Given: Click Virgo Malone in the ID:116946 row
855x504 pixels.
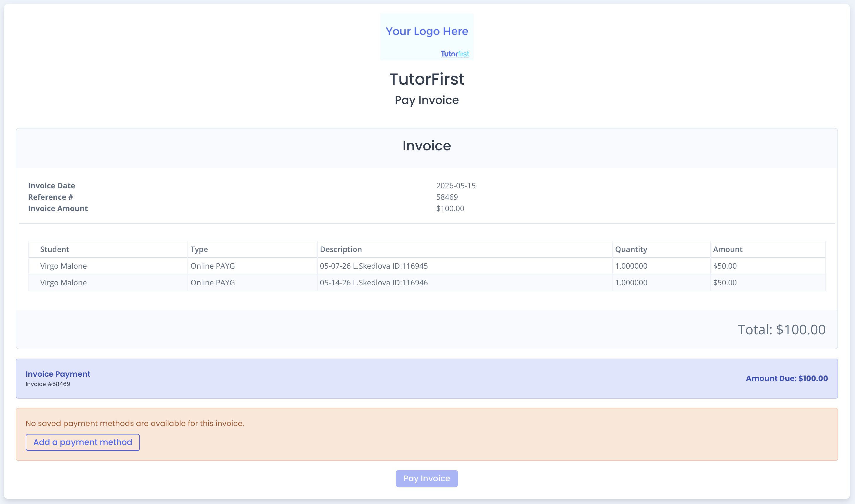Looking at the screenshot, I should (63, 283).
